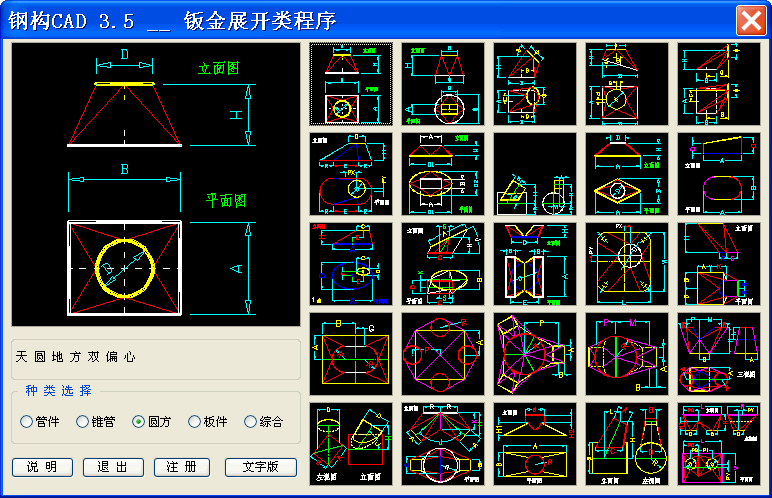Screen dimensions: 772x498
Task: Pick magenta hexagonal thumbnail labeled P and M
Action: (x=627, y=354)
